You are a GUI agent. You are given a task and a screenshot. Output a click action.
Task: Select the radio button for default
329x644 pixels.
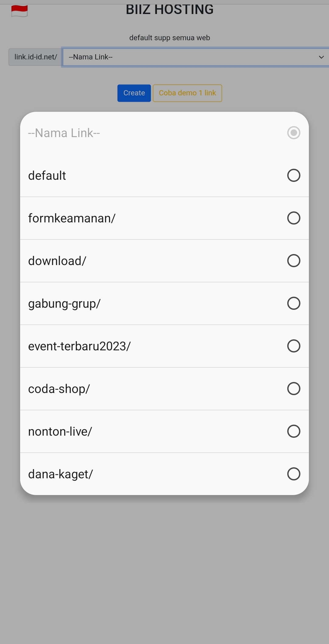(x=294, y=175)
